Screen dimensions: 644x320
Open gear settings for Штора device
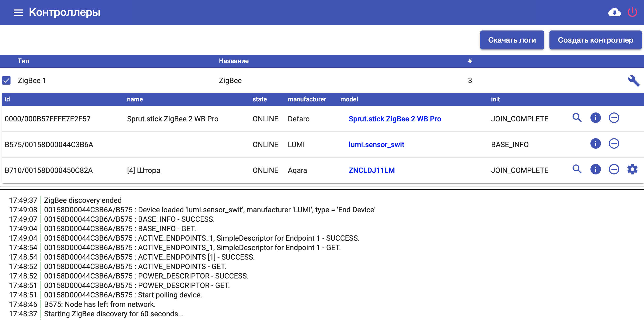click(x=632, y=169)
